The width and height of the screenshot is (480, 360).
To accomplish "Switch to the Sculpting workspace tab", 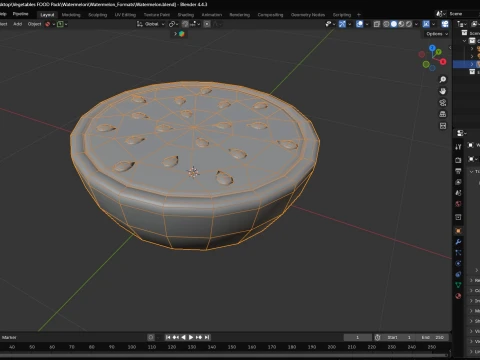I will tap(97, 15).
